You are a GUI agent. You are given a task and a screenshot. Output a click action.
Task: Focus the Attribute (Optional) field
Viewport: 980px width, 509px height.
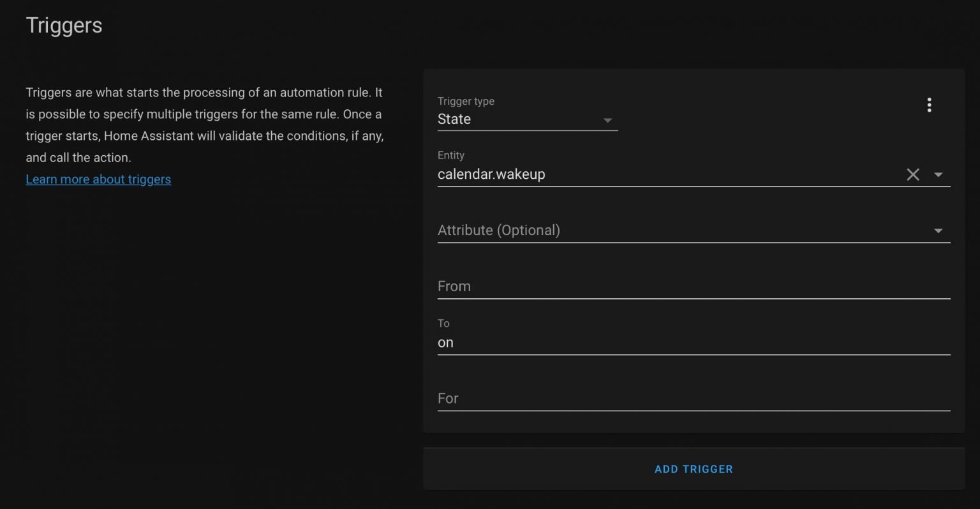pos(676,231)
